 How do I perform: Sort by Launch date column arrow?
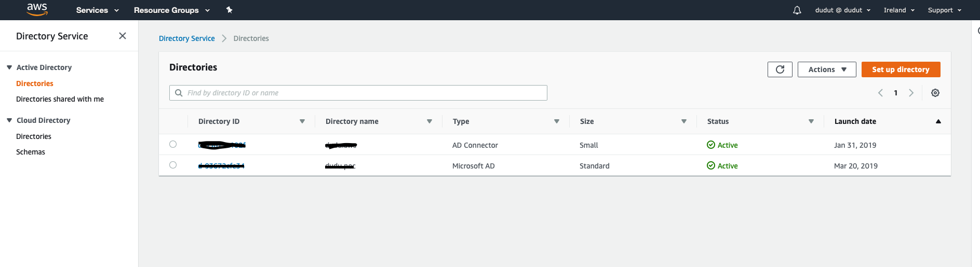pyautogui.click(x=938, y=121)
